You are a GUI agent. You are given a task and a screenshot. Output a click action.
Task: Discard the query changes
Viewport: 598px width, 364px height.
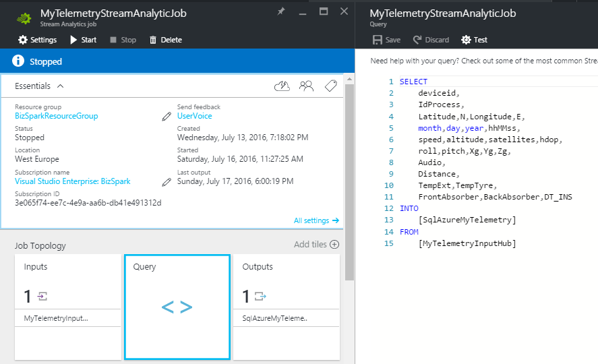click(431, 40)
